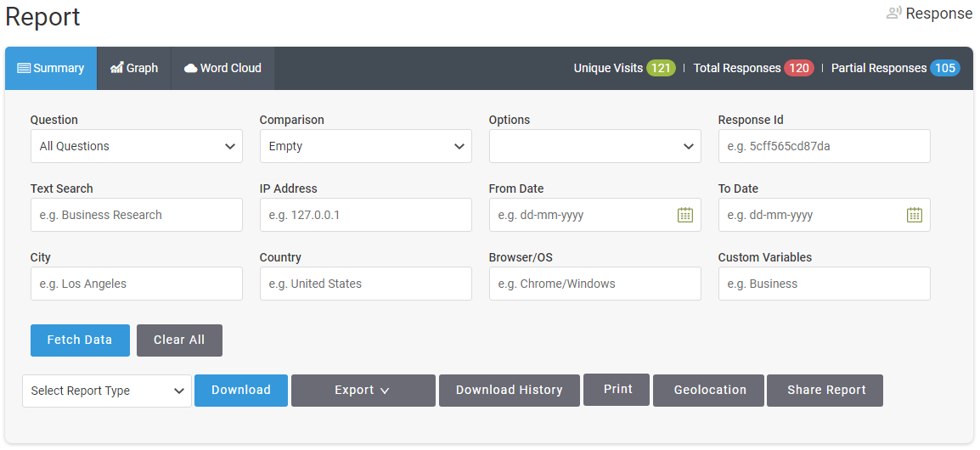Click the blue Partial Responses 105 badge
The width and height of the screenshot is (980, 450).
point(945,68)
